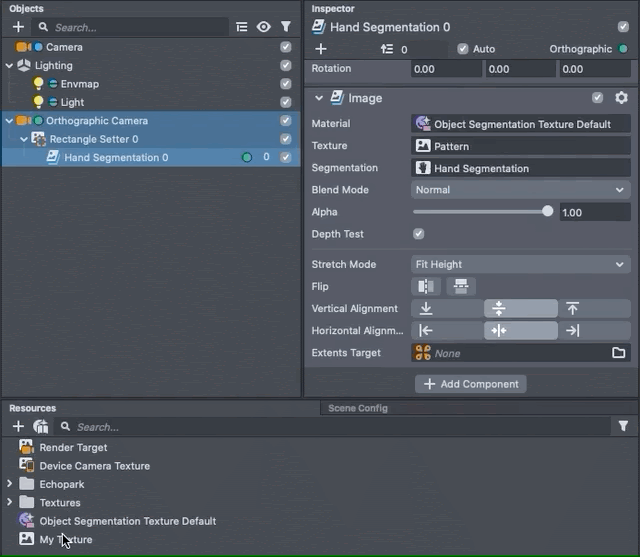Expand the Echopark folder in Resources
Viewport: 640px width, 557px height.
9,484
